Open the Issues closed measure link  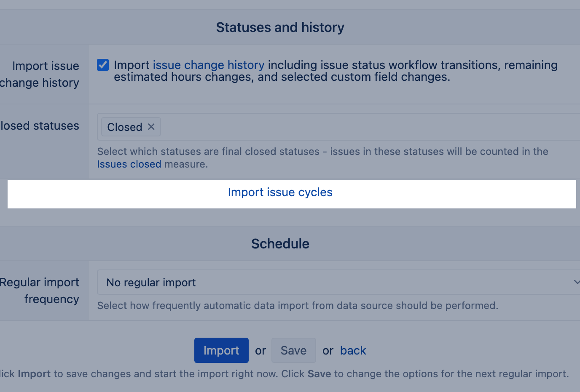pos(129,164)
